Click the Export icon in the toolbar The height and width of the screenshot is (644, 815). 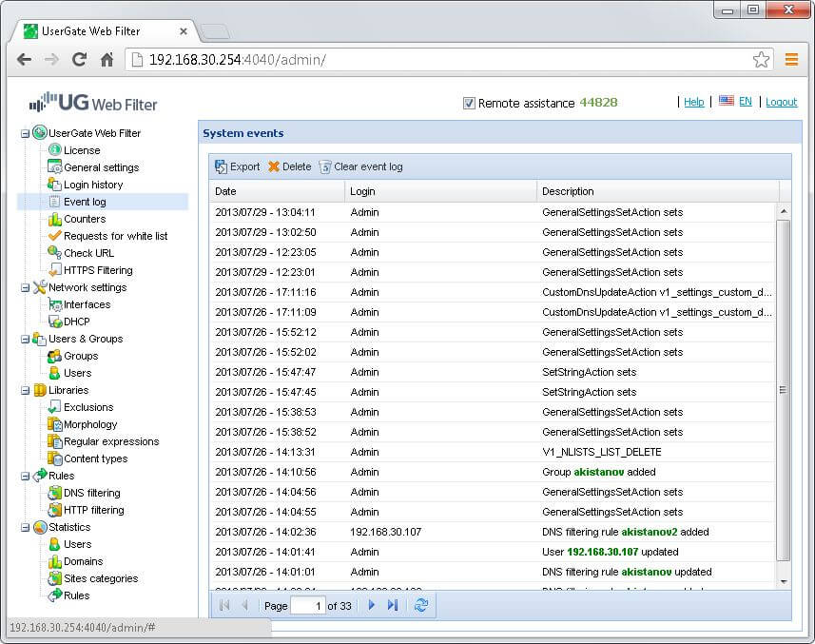(222, 166)
